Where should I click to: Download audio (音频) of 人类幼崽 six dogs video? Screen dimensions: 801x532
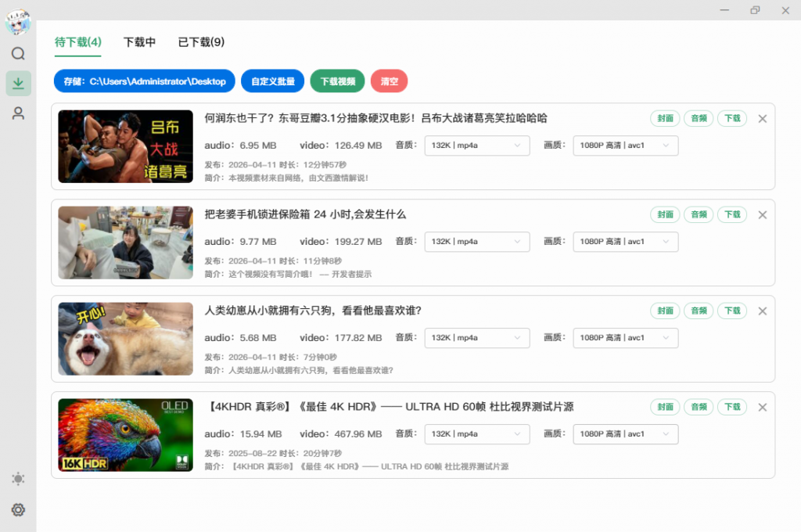click(699, 311)
